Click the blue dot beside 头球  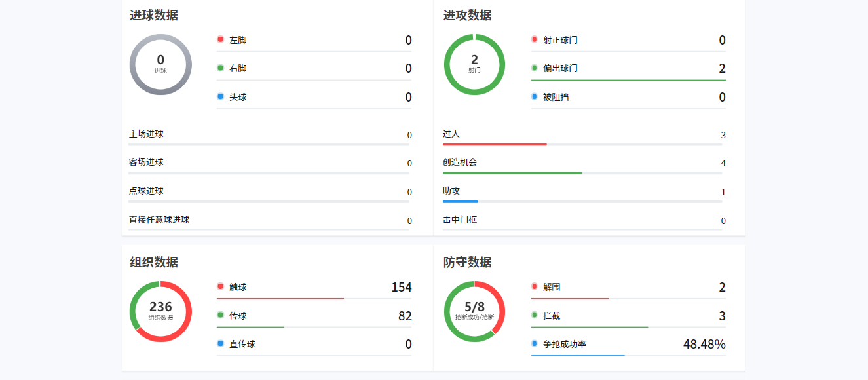point(221,97)
